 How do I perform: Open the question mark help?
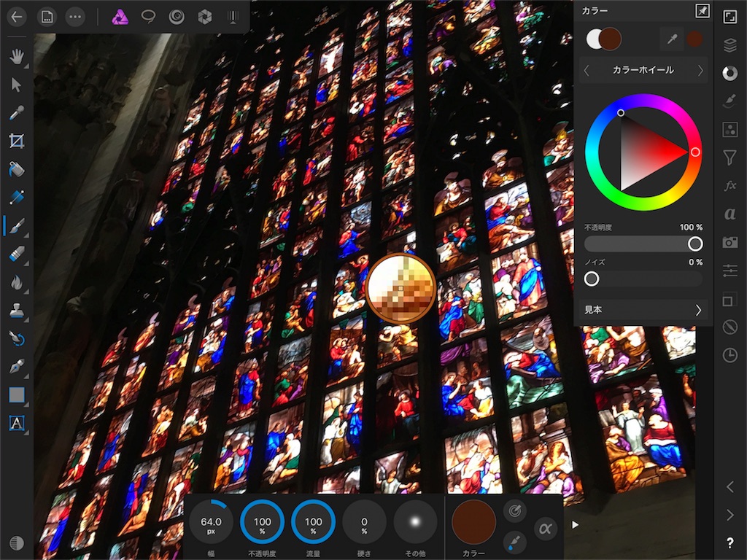click(x=729, y=542)
